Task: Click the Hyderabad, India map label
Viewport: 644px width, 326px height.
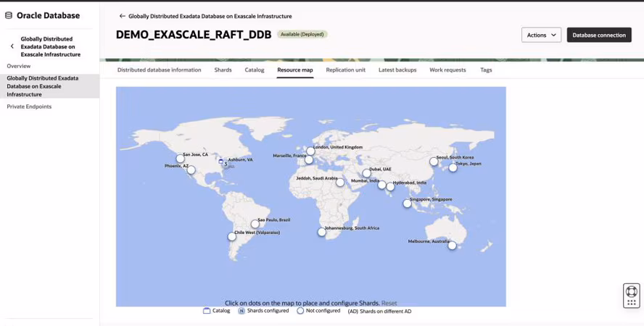Action: [410, 183]
